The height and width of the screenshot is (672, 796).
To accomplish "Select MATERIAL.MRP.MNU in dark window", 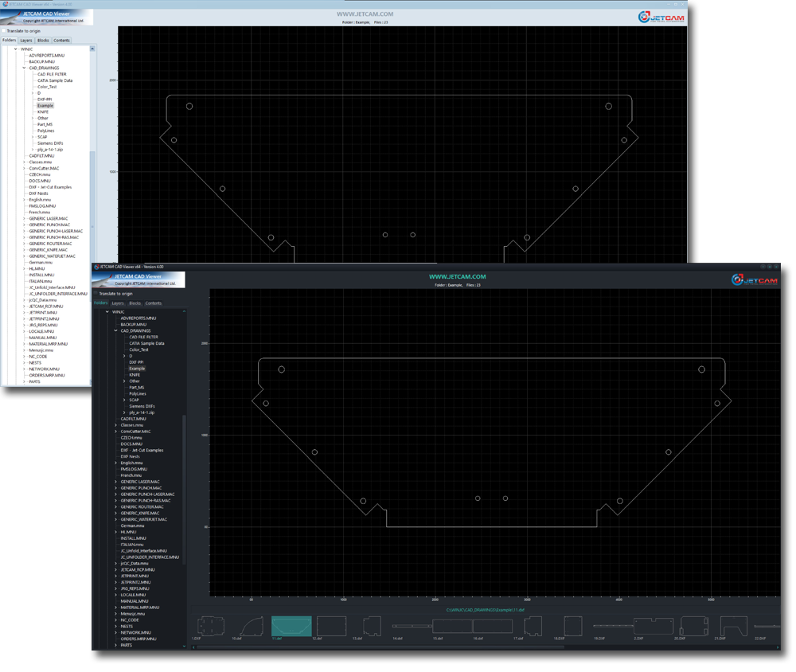I will [140, 608].
